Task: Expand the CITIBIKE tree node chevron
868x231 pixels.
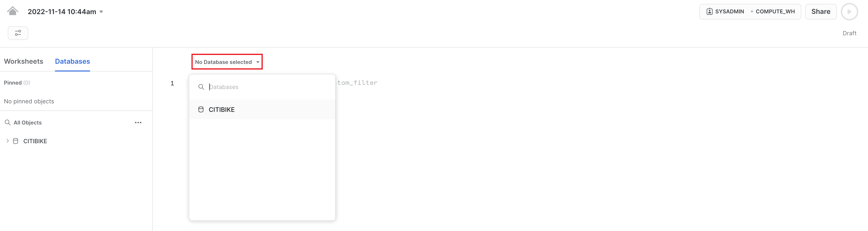Action: pyautogui.click(x=7, y=141)
